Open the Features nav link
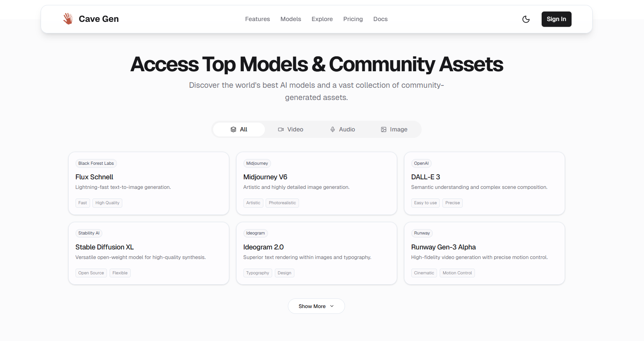This screenshot has width=644, height=341. [258, 19]
